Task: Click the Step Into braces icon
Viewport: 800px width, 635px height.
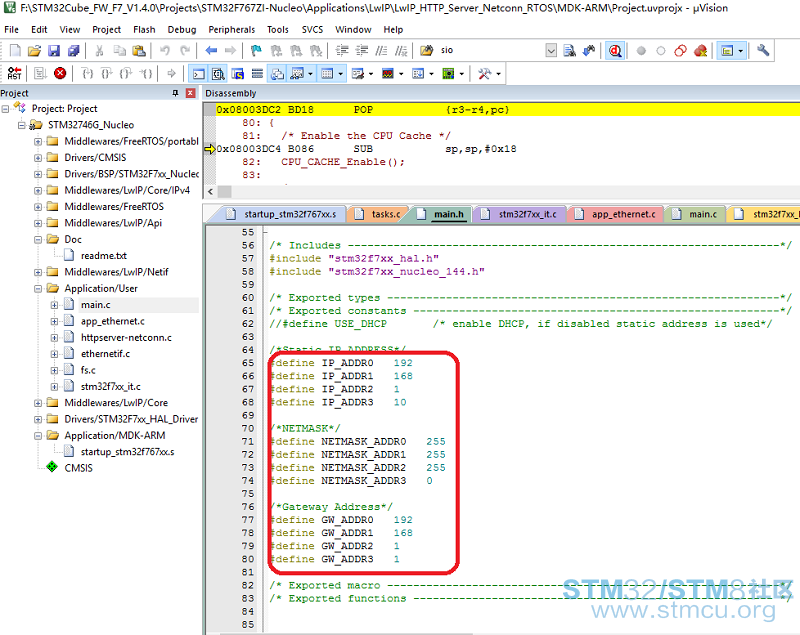Action: tap(87, 73)
